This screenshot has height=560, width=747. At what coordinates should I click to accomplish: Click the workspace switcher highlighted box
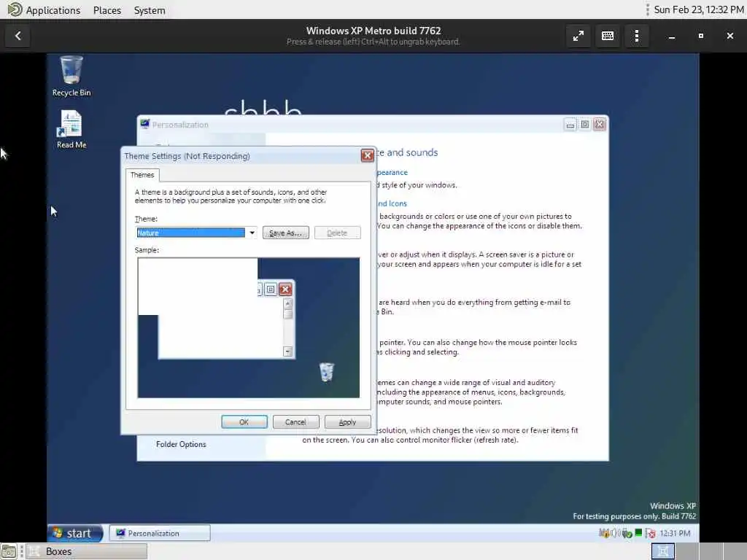click(x=662, y=551)
